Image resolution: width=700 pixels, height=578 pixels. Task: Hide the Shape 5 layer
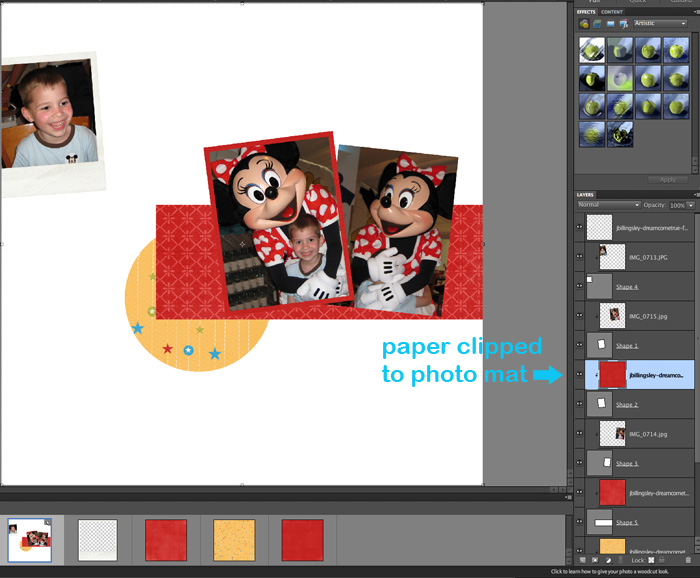click(579, 521)
